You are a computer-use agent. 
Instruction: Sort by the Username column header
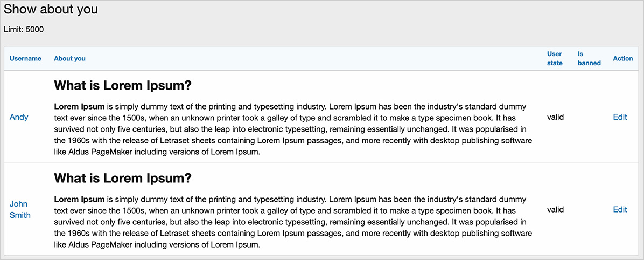tap(25, 58)
